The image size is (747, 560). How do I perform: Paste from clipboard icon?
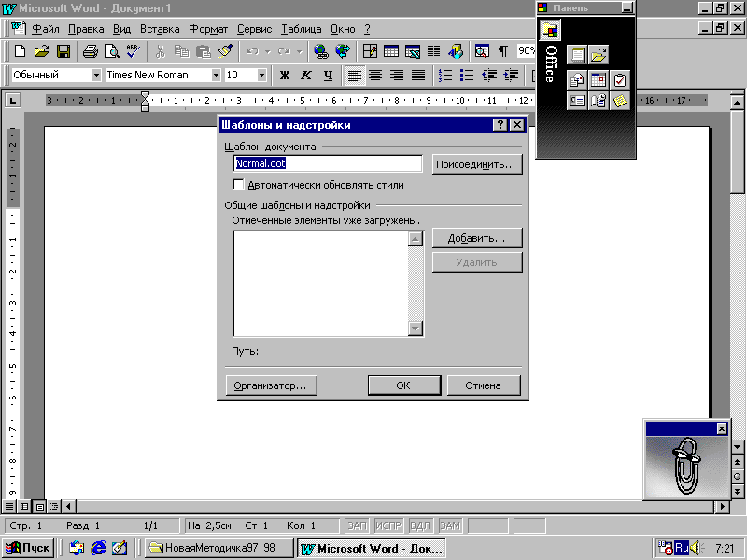[x=204, y=51]
